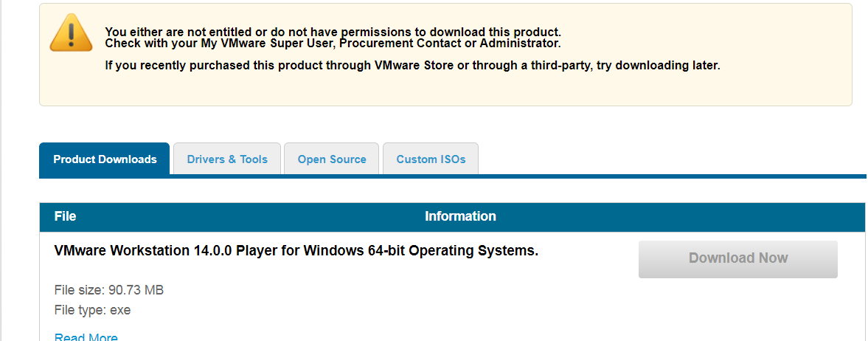Click 'Windows 64-bit Operating Systems' in the title
This screenshot has width=868, height=341.
tap(420, 251)
